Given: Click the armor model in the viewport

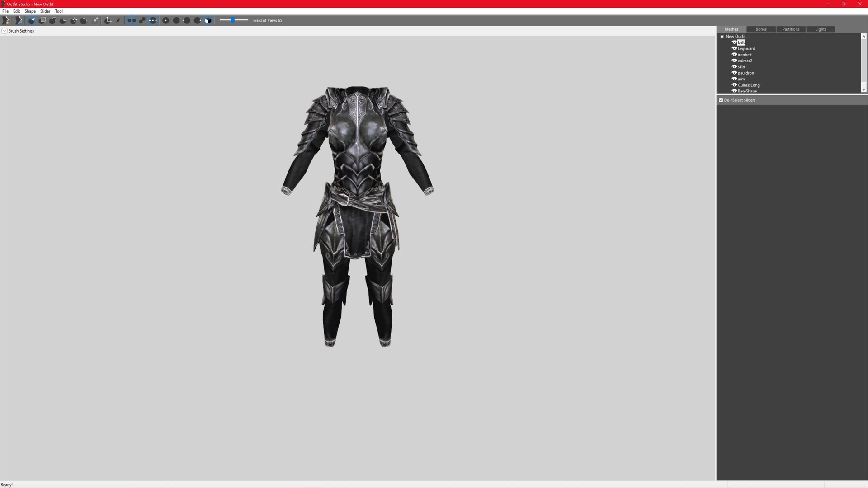Looking at the screenshot, I should [357, 216].
